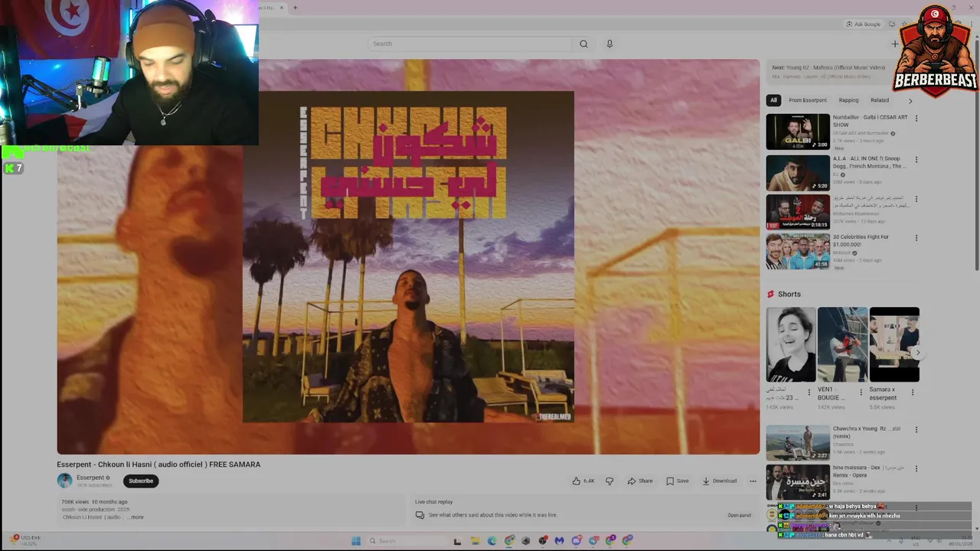Open VEN1 BOUGIE Short
Screen dimensions: 980x551
(x=842, y=344)
